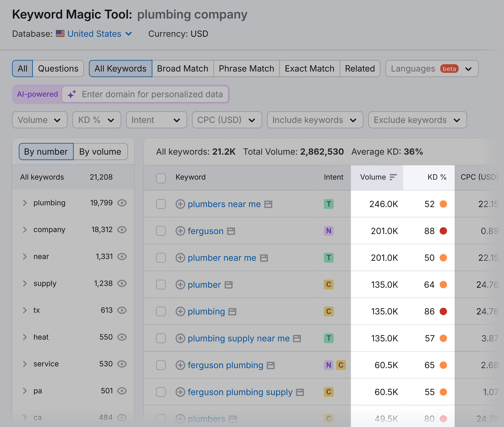Select the Exact Match tab
This screenshot has width=504, height=427.
click(x=309, y=69)
